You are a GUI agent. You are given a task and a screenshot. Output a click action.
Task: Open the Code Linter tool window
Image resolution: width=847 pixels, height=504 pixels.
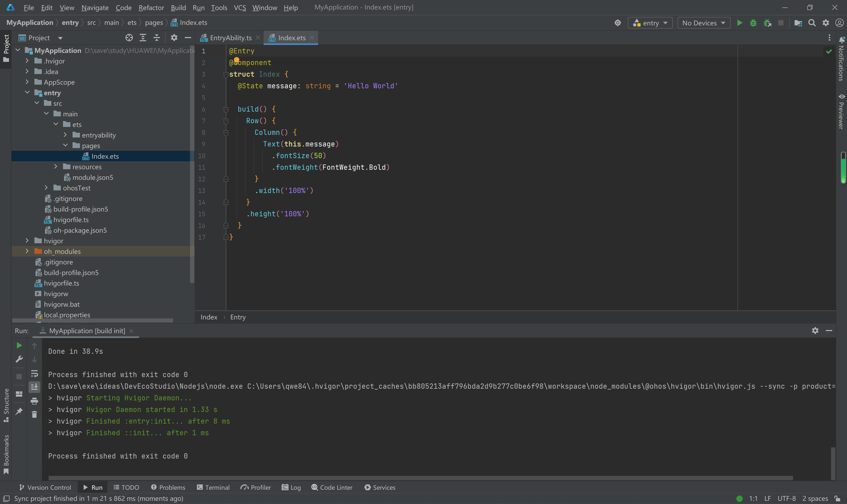click(x=332, y=487)
